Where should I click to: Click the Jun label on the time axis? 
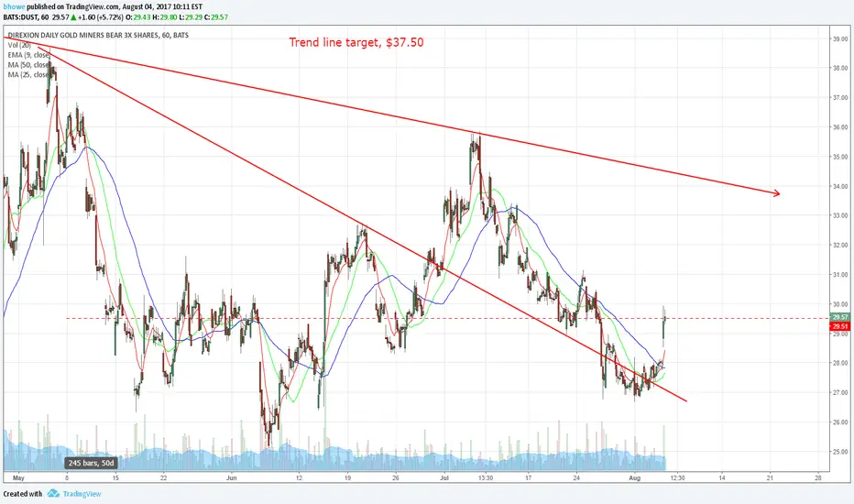[x=232, y=477]
